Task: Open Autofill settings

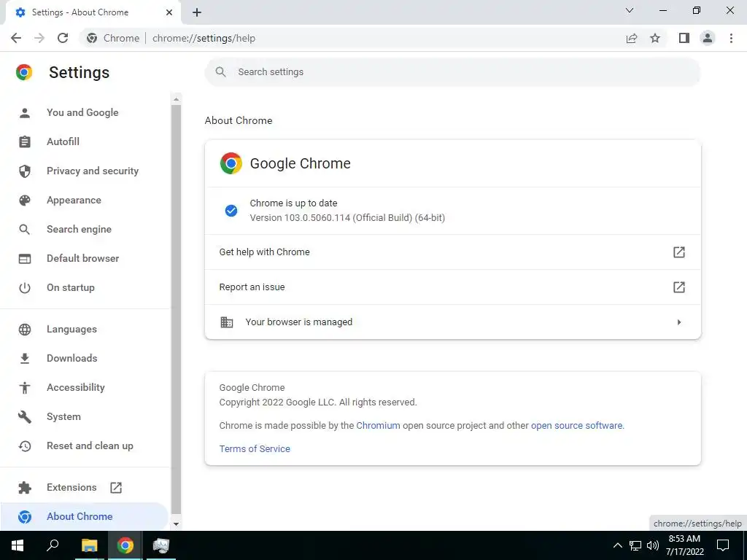Action: (63, 141)
